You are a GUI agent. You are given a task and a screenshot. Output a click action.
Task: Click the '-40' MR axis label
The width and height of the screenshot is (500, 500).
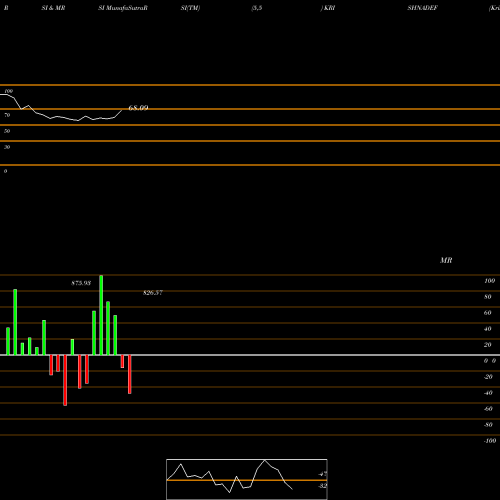488,393
